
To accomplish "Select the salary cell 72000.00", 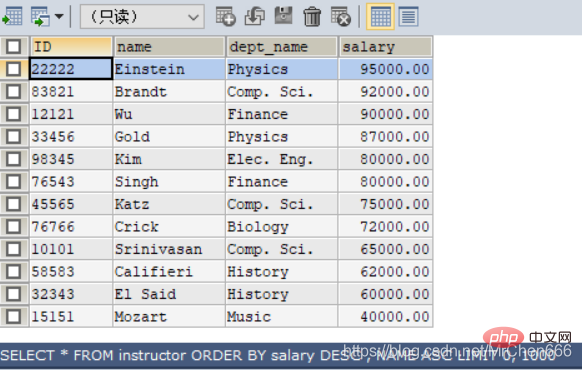I will pos(386,226).
